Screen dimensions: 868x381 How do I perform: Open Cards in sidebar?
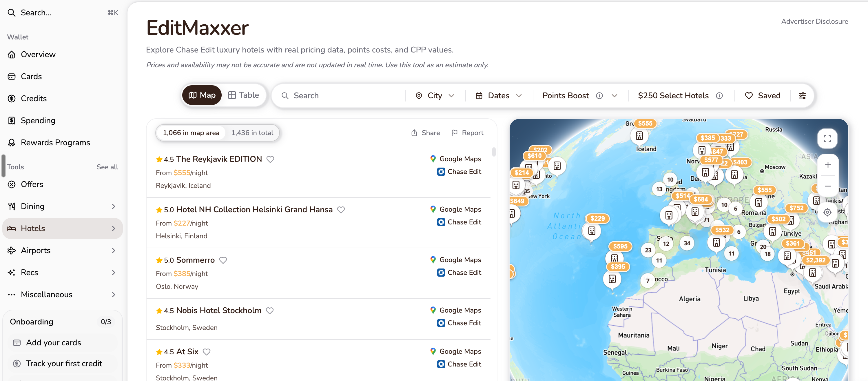[x=63, y=77]
